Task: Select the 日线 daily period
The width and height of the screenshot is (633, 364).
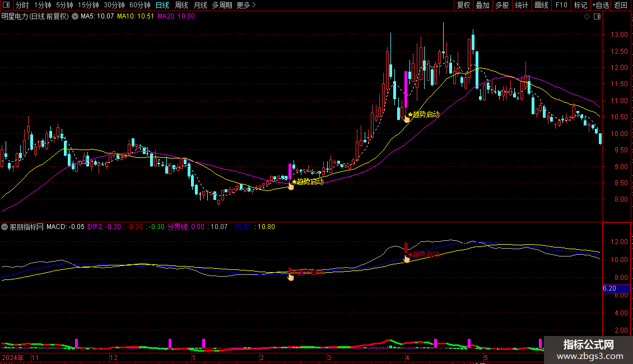Action: pos(162,5)
